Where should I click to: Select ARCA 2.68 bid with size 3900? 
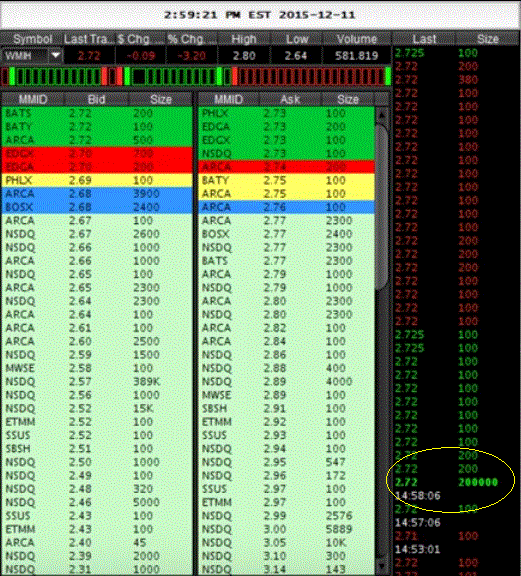pos(97,194)
